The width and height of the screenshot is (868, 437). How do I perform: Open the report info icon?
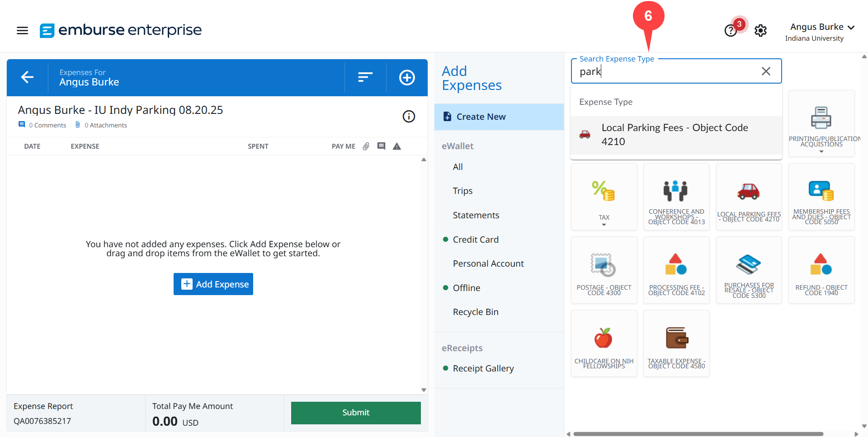tap(409, 117)
